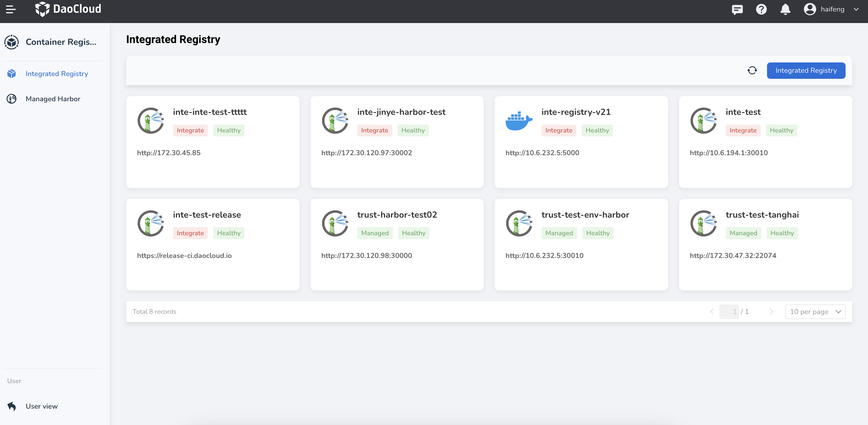This screenshot has width=868, height=425.
Task: Open the inte-test registry
Action: tap(743, 112)
